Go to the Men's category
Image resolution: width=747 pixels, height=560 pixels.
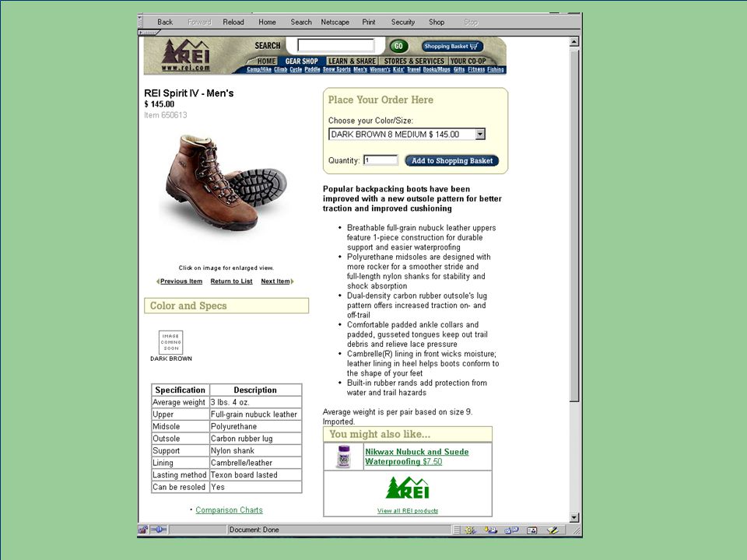tap(360, 69)
